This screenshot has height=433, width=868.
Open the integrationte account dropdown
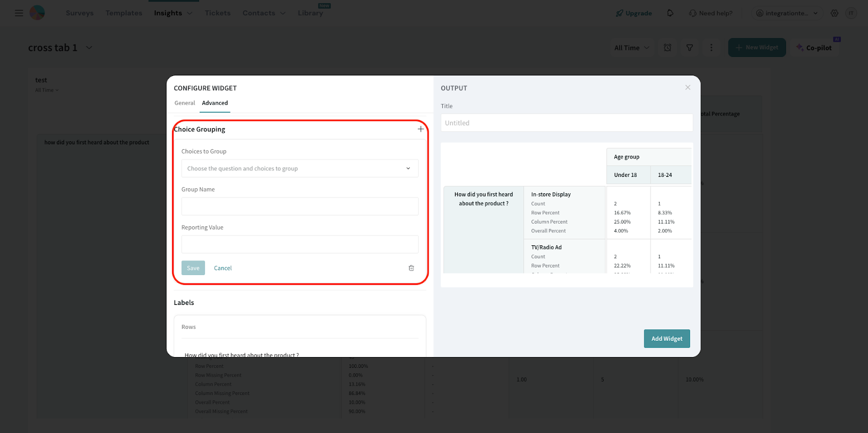(787, 13)
